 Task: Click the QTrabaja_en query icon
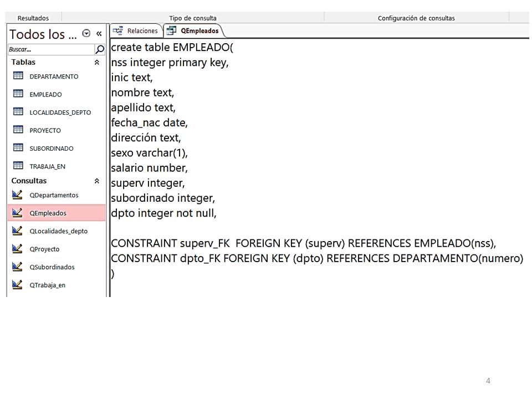pos(17,285)
